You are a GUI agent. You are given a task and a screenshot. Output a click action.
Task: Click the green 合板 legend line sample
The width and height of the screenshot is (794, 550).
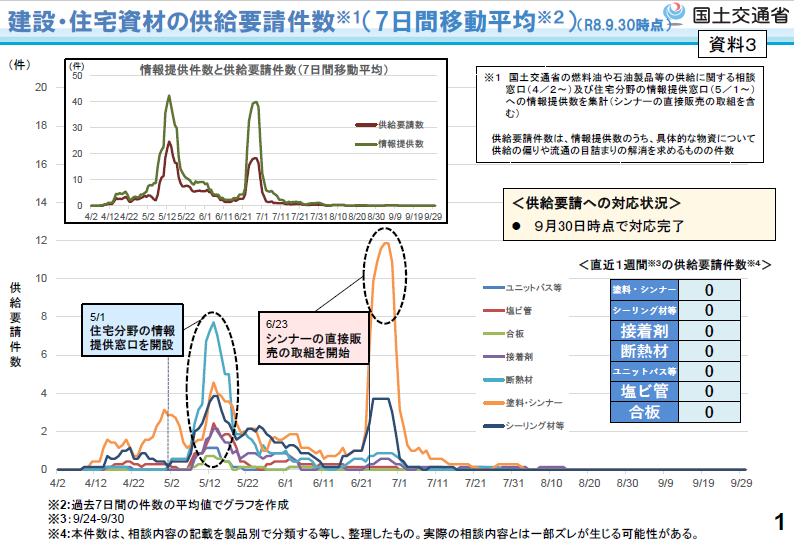click(494, 333)
